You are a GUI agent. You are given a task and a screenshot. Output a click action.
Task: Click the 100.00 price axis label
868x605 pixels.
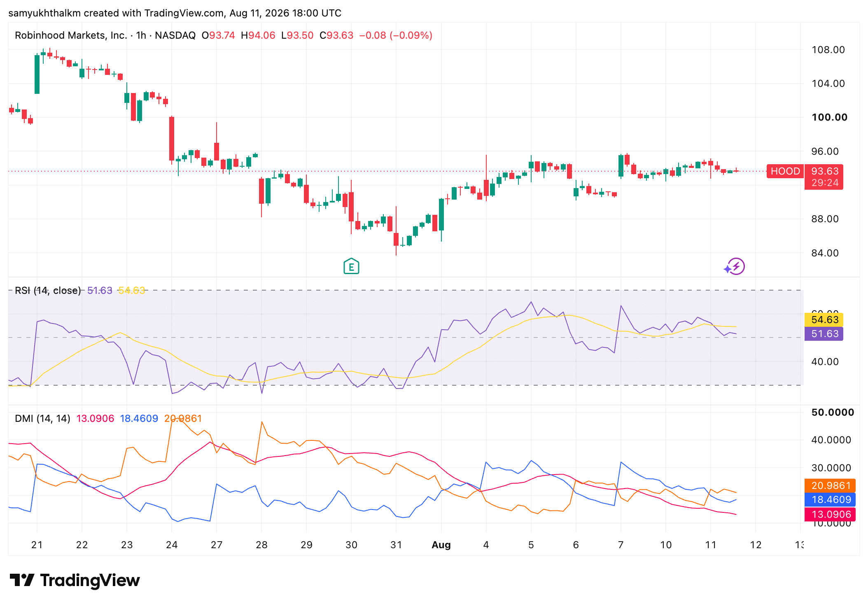tap(829, 117)
